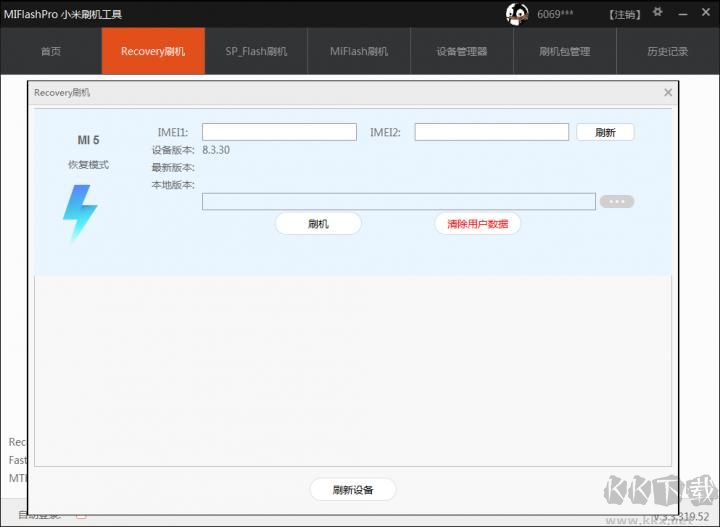This screenshot has width=720, height=527.
Task: Click the 恢复模式 mode label
Action: pos(88,164)
